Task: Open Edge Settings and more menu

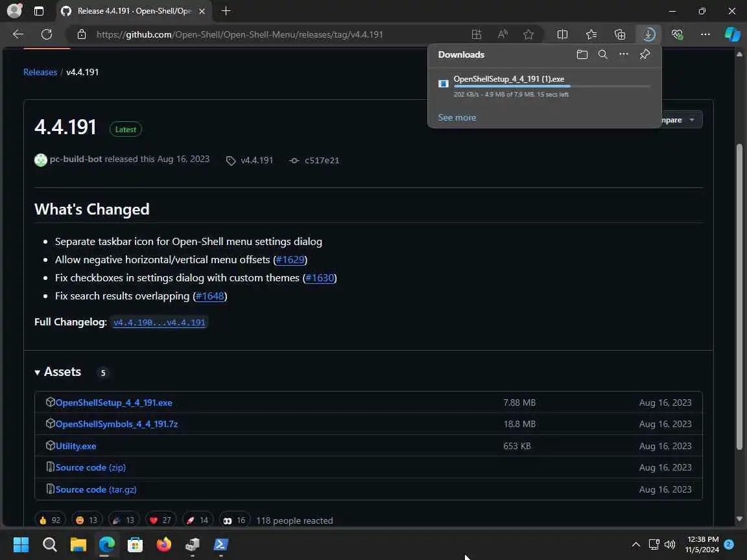Action: pyautogui.click(x=705, y=34)
